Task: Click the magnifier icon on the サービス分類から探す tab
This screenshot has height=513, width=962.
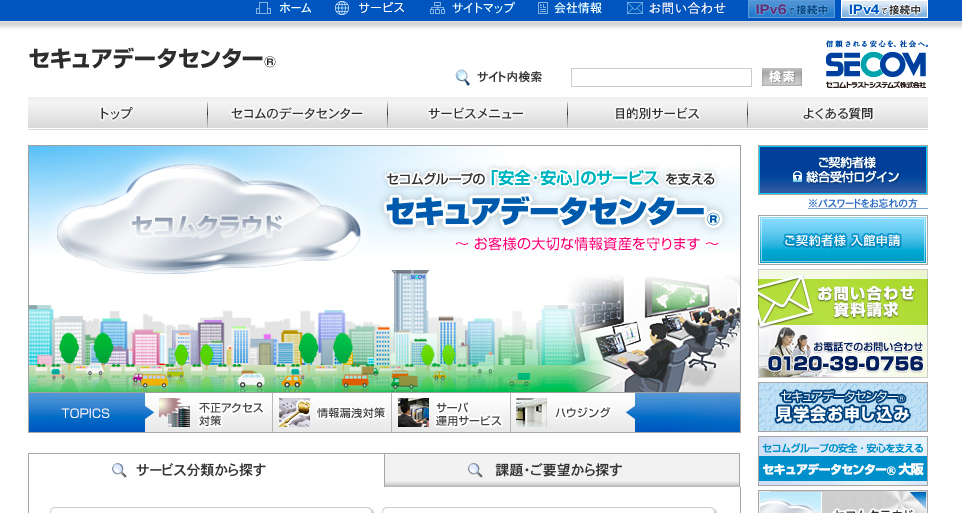Action: [x=119, y=471]
